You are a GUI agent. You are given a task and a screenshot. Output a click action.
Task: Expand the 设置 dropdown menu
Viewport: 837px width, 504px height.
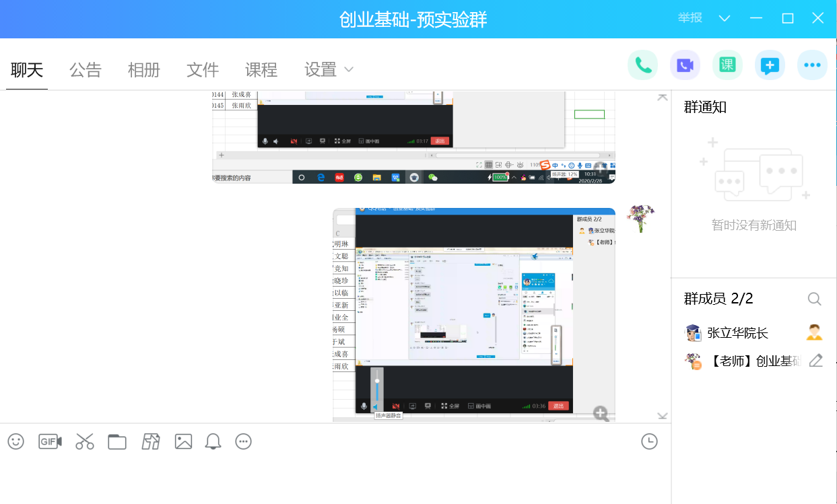pos(329,69)
